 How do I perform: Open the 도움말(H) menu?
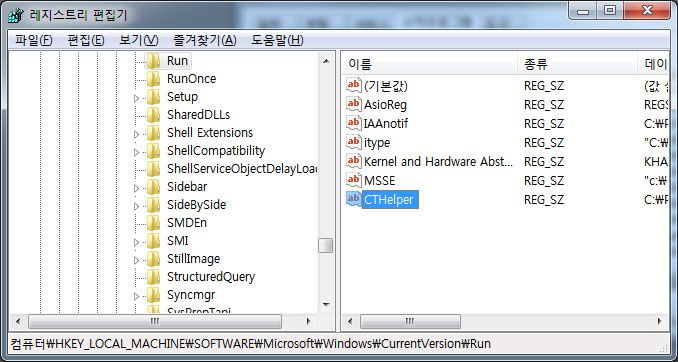[277, 40]
